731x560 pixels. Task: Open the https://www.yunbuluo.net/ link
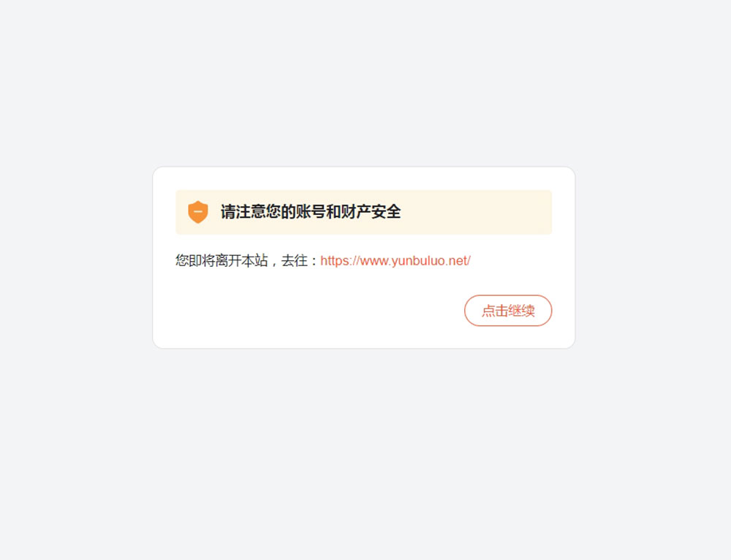395,261
